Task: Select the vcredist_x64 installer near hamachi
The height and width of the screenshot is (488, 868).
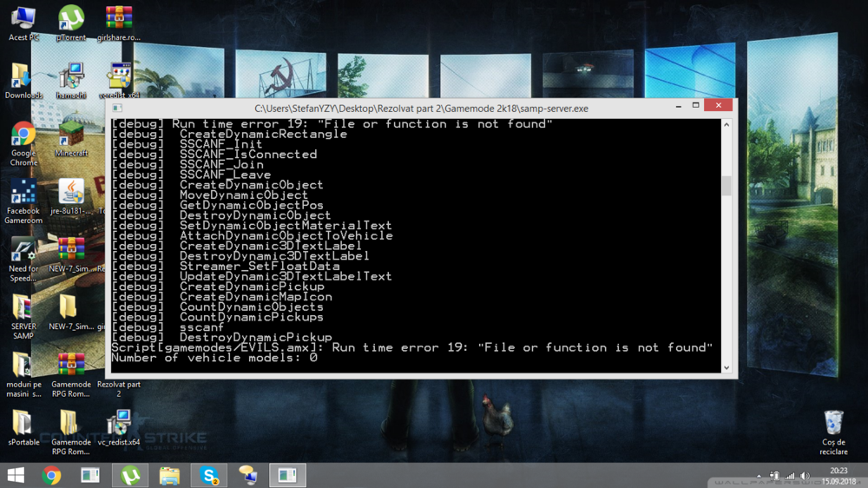Action: coord(118,81)
